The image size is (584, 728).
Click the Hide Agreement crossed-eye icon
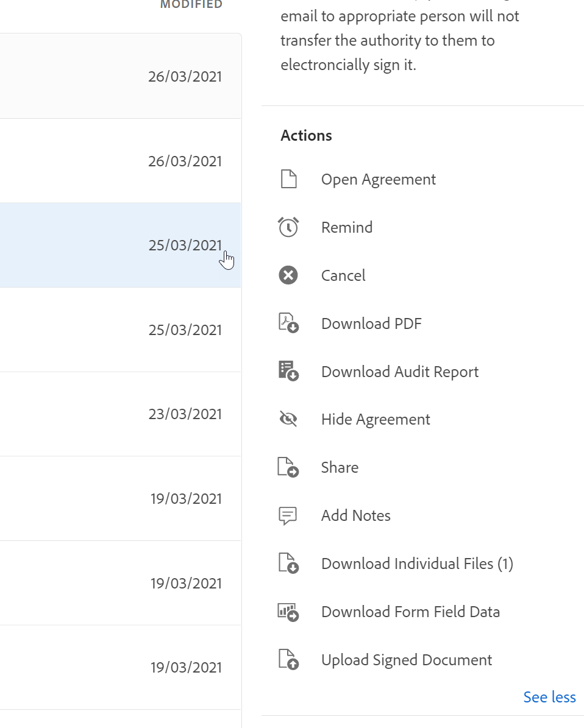click(288, 419)
